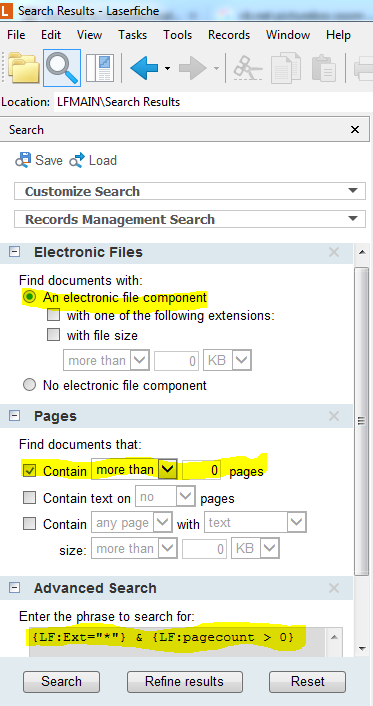Open page size more than dropdown
The image size is (373, 706).
[134, 549]
